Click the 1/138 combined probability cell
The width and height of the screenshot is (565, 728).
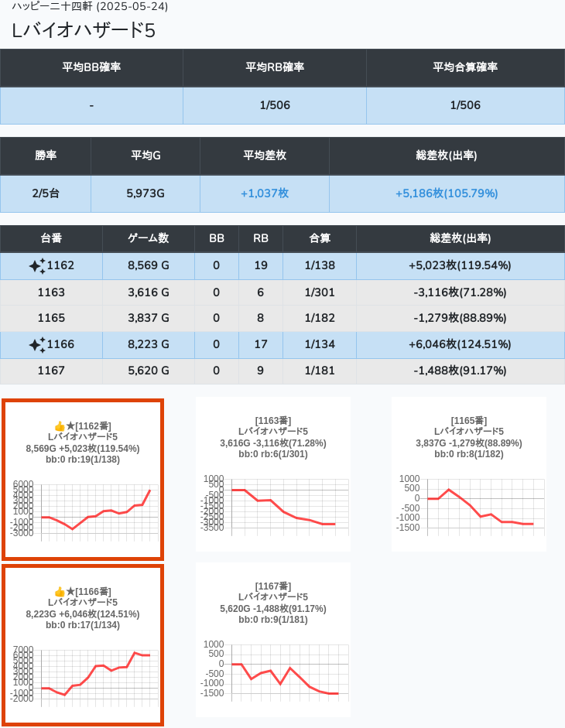pyautogui.click(x=320, y=265)
